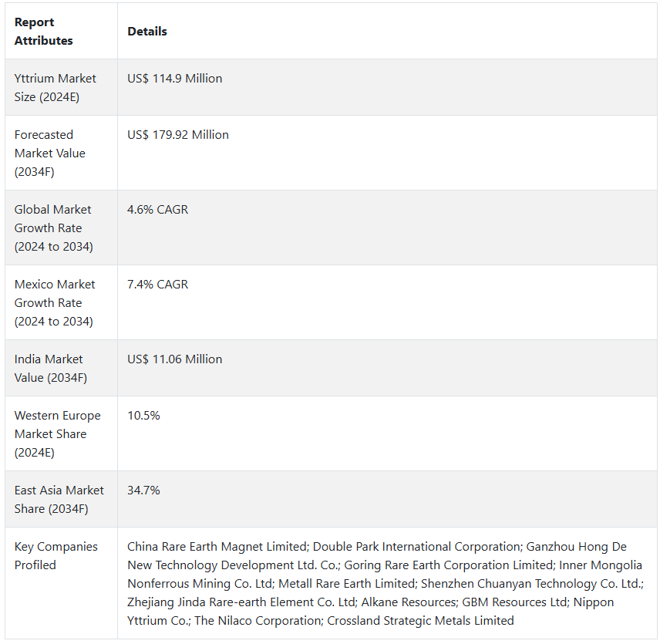Select the "Western Europe Market Share" cell
Viewport: 660px width, 644px height.
click(x=57, y=434)
